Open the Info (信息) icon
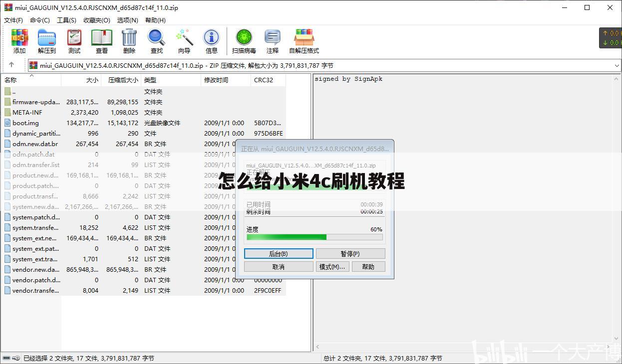Viewport: 622px width, 364px height. (212, 41)
